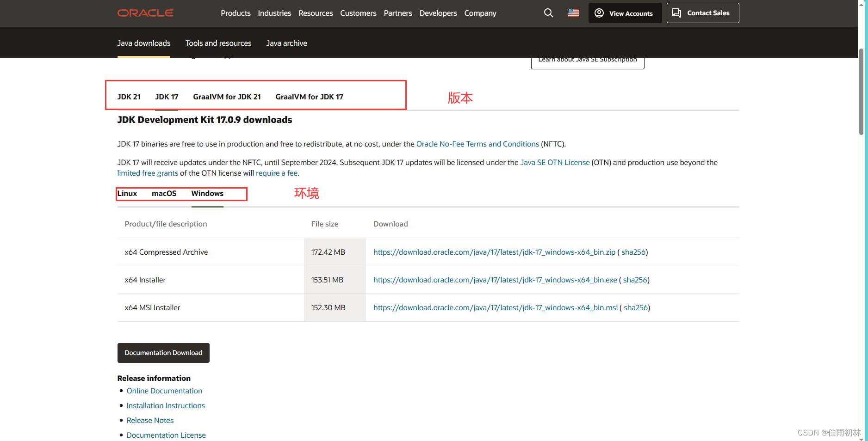
Task: Download jdk-17_windows-x64_bin.exe installer
Action: click(495, 280)
